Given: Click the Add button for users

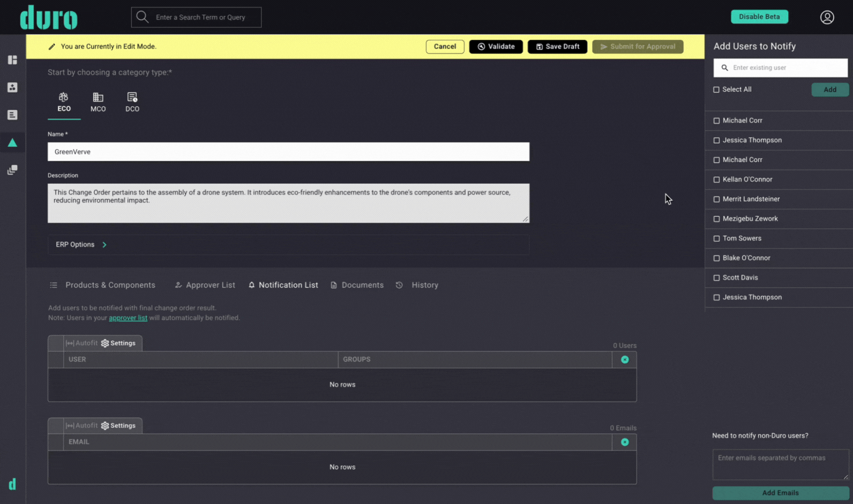Looking at the screenshot, I should pos(829,90).
